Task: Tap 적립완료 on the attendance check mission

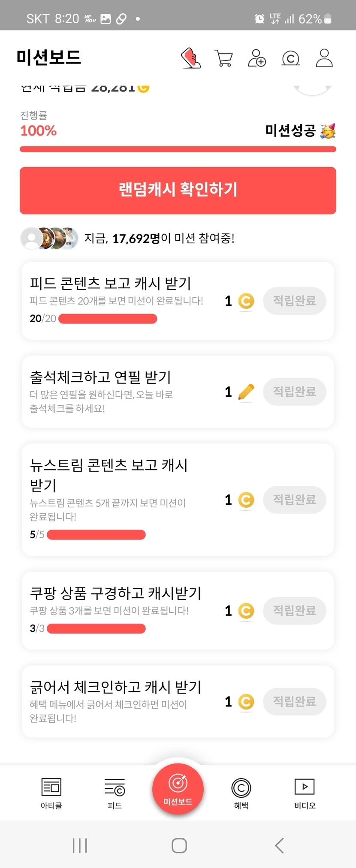Action: pos(295,392)
